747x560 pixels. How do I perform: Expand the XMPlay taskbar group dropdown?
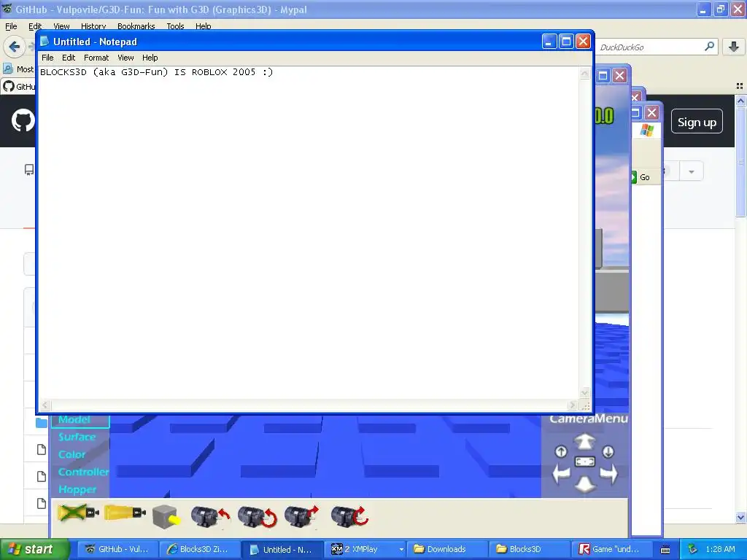(401, 550)
